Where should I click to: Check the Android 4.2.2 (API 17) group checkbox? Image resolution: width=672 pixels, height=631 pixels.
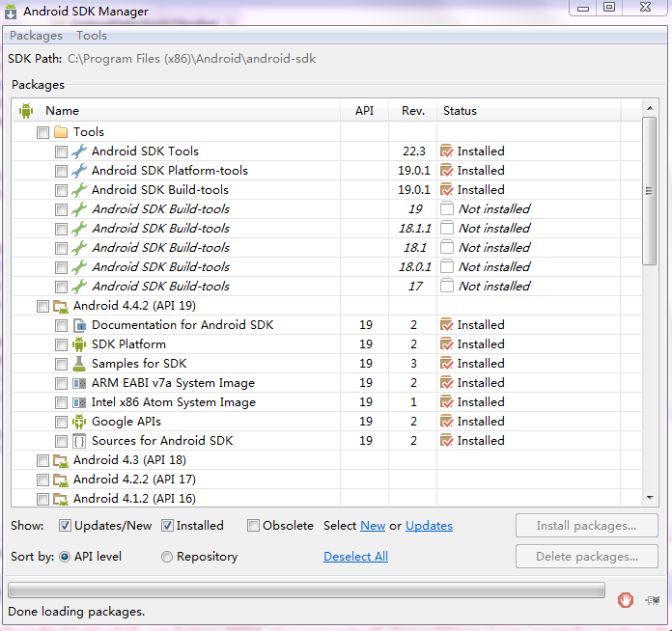point(42,480)
